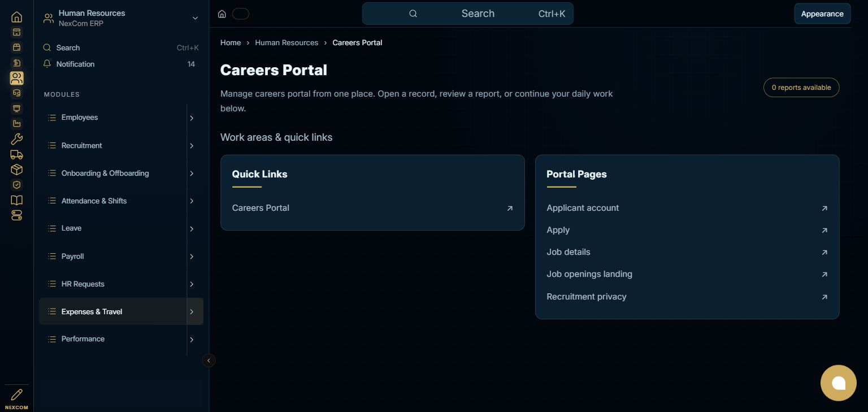Image resolution: width=868 pixels, height=412 pixels.
Task: Open the Apply portal page link
Action: click(x=687, y=230)
